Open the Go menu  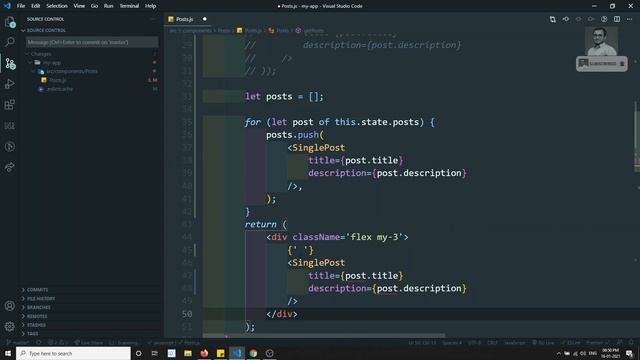tap(94, 6)
